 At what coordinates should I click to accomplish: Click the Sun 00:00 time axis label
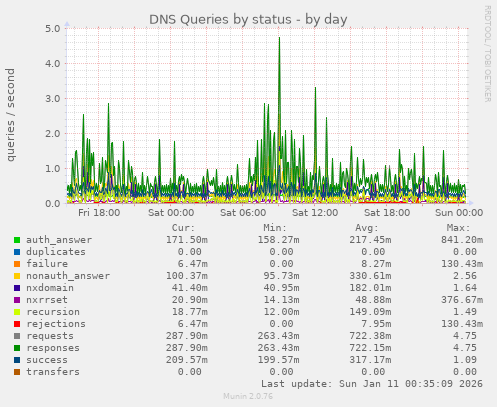point(459,213)
